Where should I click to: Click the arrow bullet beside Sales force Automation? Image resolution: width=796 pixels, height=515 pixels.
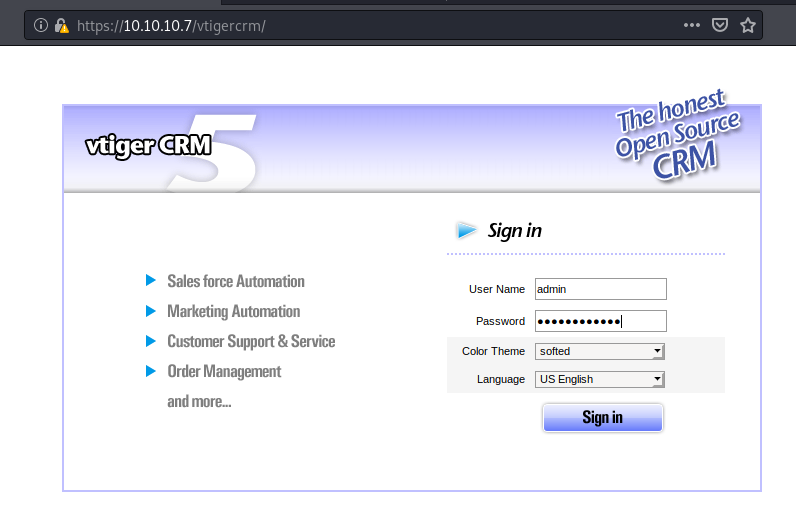pyautogui.click(x=150, y=280)
